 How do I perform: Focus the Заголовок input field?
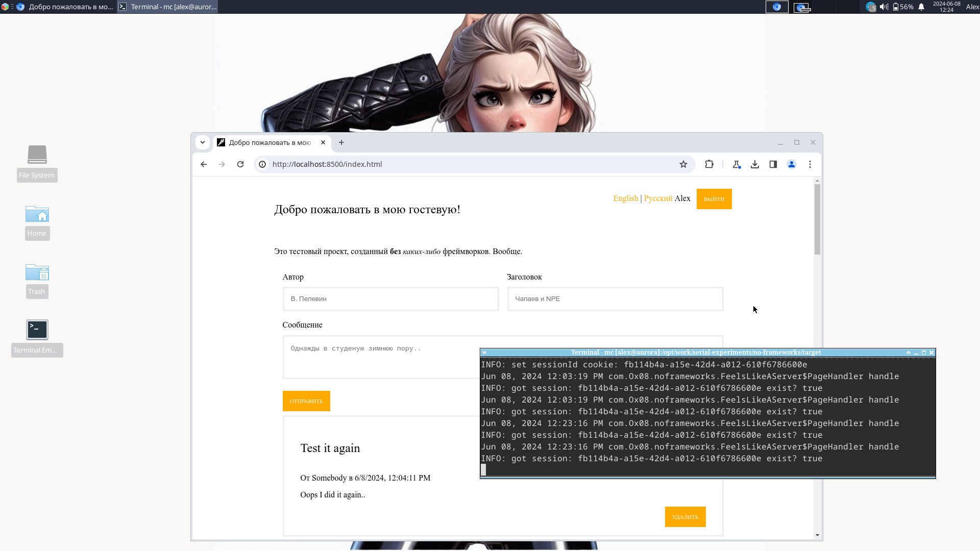(615, 299)
